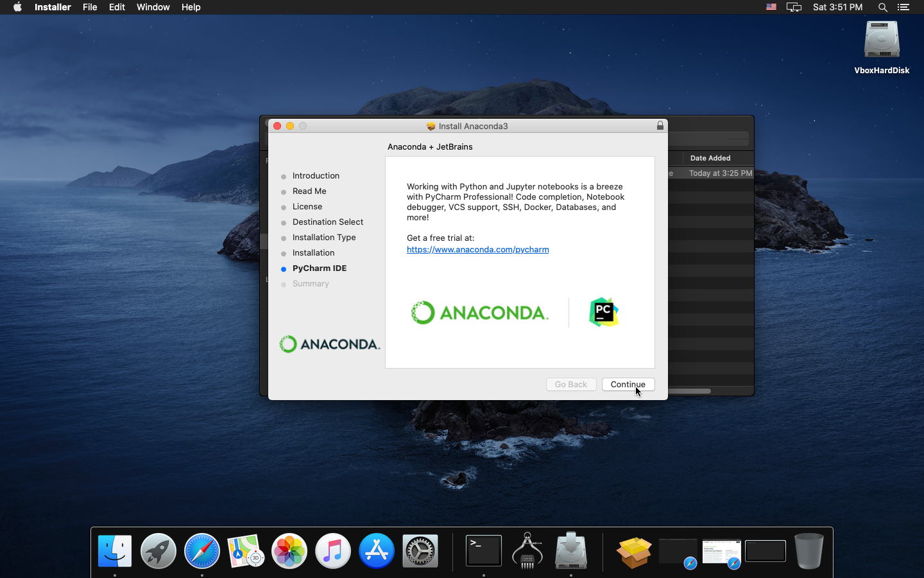This screenshot has height=578, width=924.
Task: Select the Today at 3:25 PM row in background window
Action: click(710, 173)
